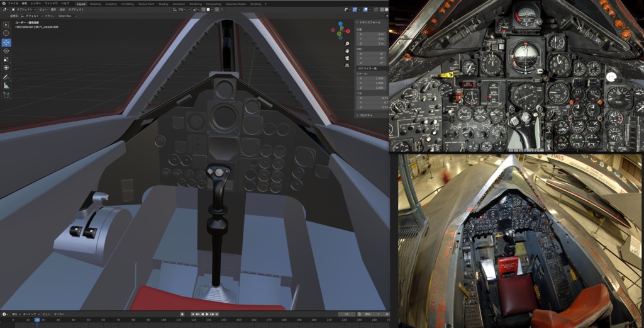Open the default orientation dropdown
The image size is (644, 328).
point(32,16)
